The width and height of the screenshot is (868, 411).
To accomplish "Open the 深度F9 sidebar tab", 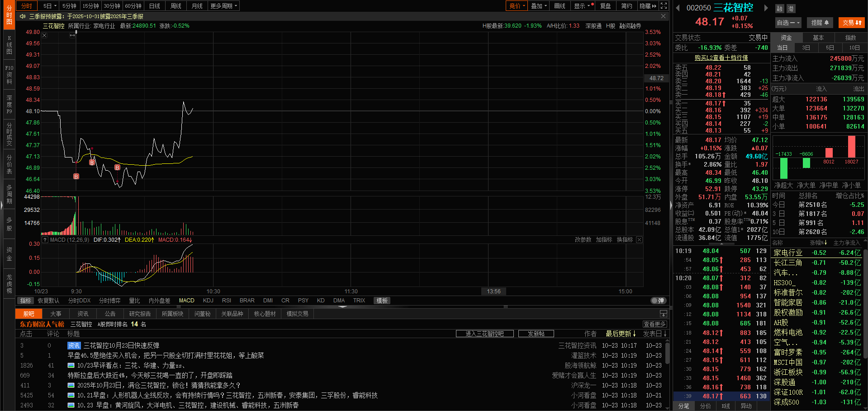I will tap(9, 104).
